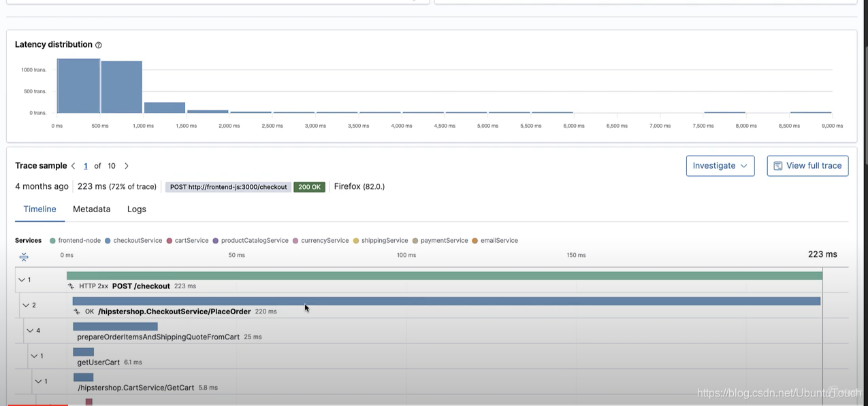
Task: Open the Investigate dropdown
Action: (x=720, y=166)
